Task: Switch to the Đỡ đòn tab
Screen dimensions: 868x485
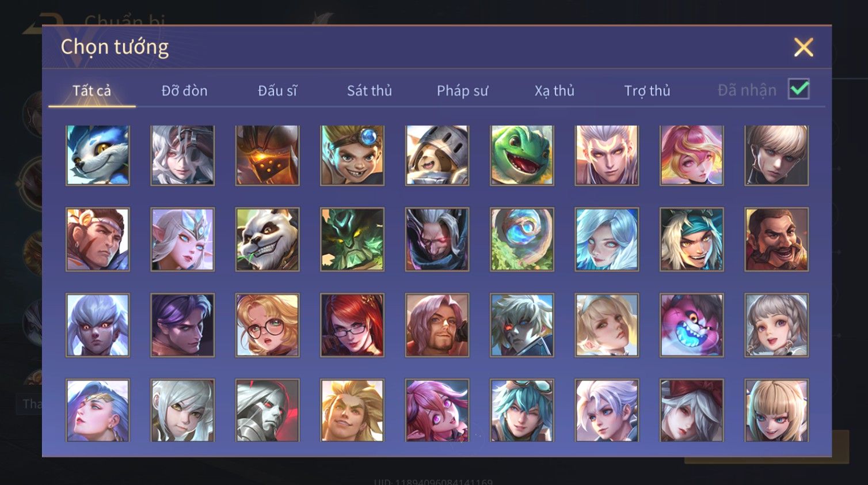Action: pos(184,90)
